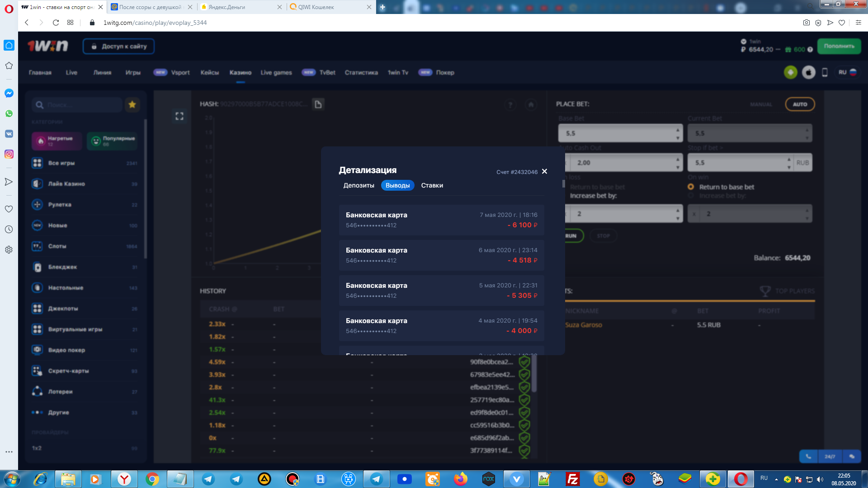Open VK in Opera sidebar
The image size is (868, 488).
tap(9, 134)
